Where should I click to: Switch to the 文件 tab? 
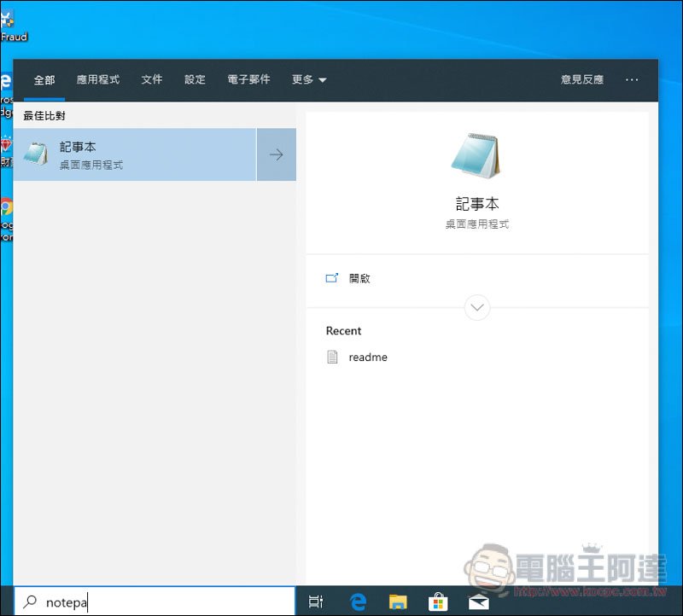click(x=152, y=79)
